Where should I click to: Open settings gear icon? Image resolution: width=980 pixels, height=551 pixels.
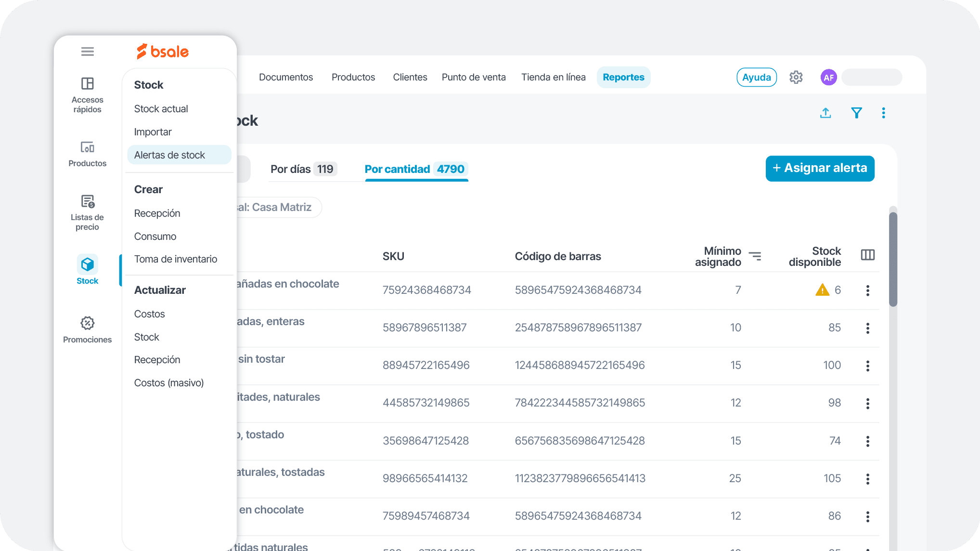coord(796,78)
